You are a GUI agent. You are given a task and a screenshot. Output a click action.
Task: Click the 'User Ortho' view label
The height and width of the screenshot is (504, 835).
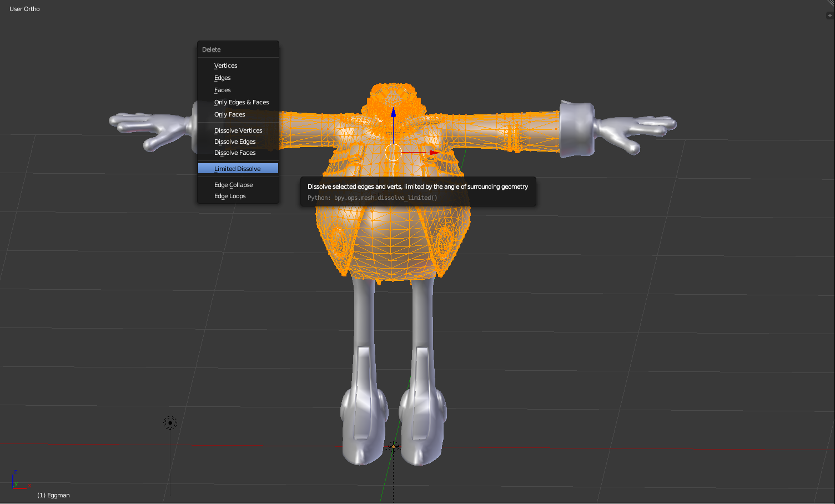coord(24,9)
